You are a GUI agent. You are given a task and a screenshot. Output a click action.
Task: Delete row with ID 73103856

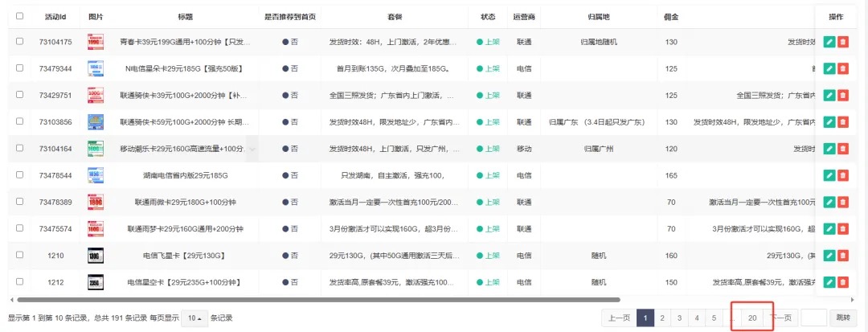(x=842, y=121)
